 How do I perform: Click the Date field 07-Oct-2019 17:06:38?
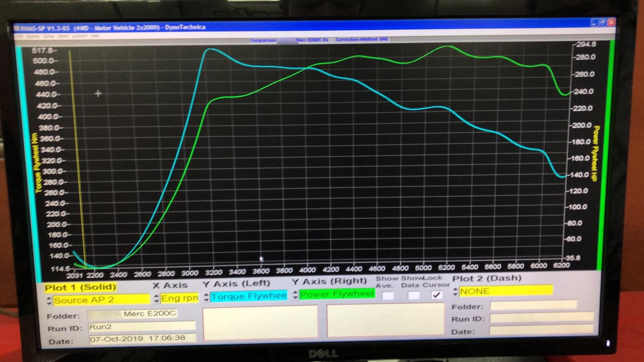[x=142, y=339]
